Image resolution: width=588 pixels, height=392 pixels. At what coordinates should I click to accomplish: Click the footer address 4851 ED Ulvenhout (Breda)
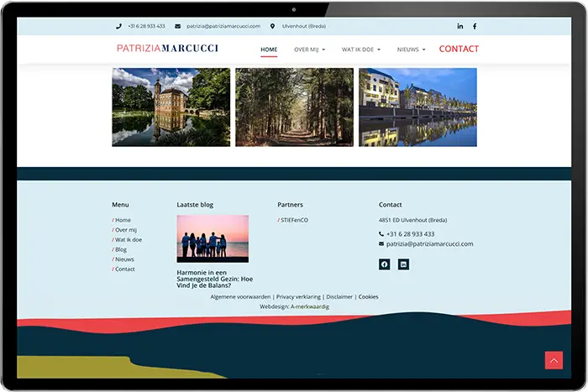pos(413,220)
